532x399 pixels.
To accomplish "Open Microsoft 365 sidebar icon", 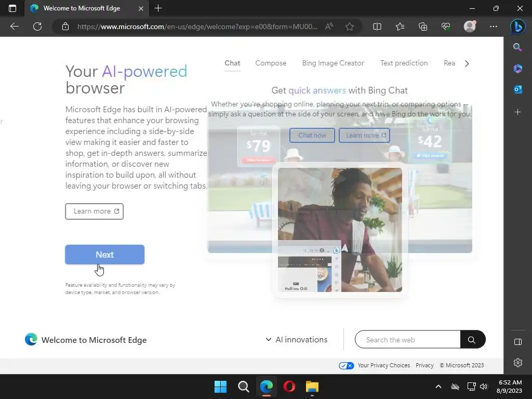I will (x=517, y=69).
